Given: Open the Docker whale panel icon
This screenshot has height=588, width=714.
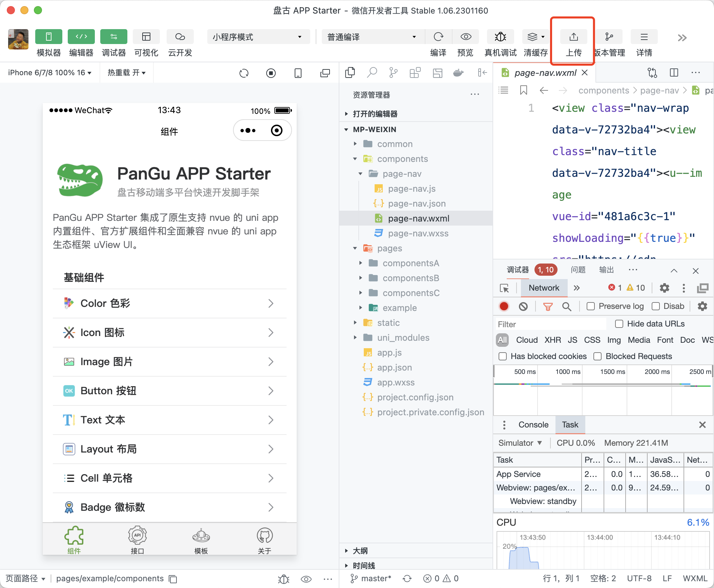Looking at the screenshot, I should coord(458,72).
